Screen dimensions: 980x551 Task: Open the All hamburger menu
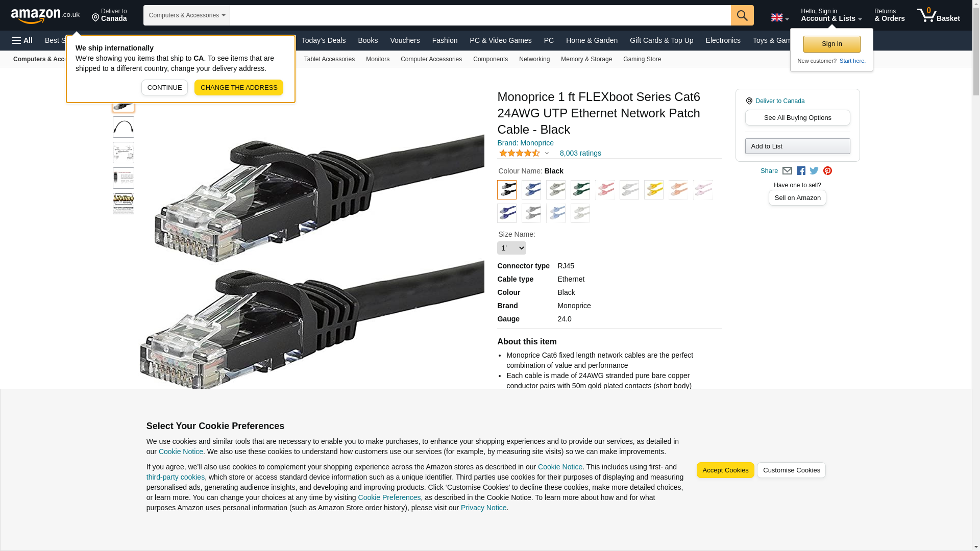[22, 40]
